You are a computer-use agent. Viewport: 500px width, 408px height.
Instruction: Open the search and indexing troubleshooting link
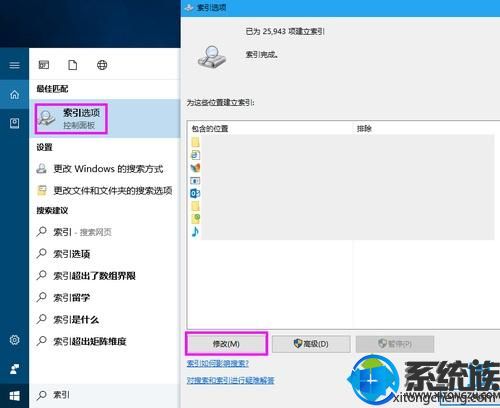pos(230,380)
